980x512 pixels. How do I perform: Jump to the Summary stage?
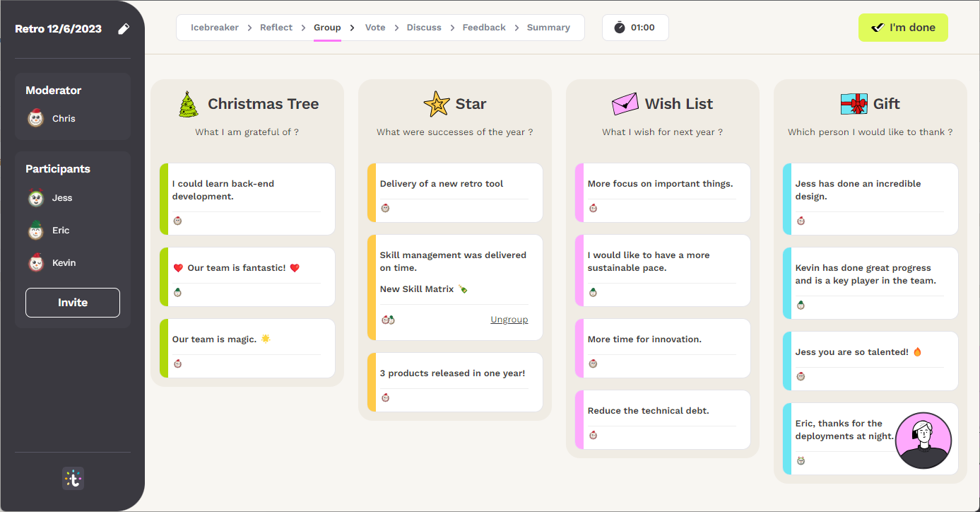point(549,27)
